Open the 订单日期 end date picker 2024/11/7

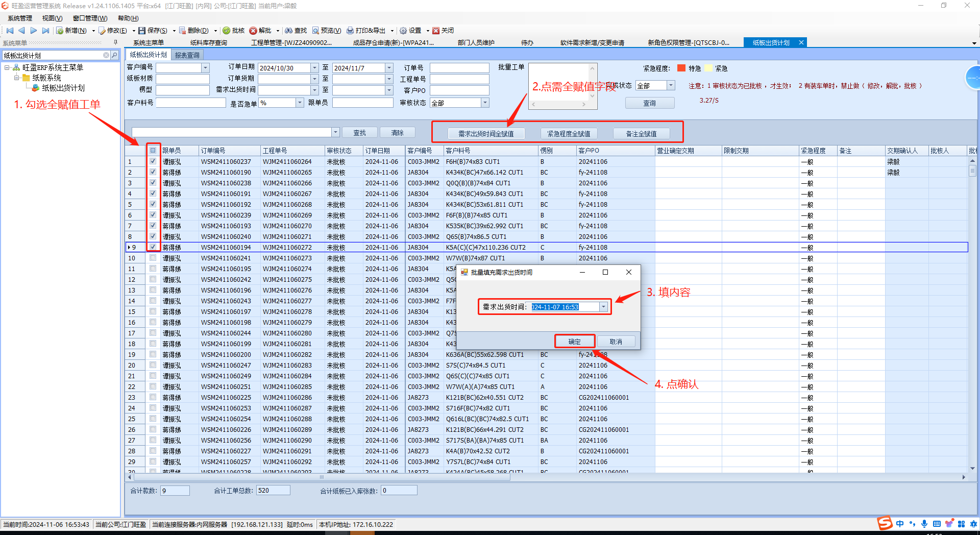[389, 68]
